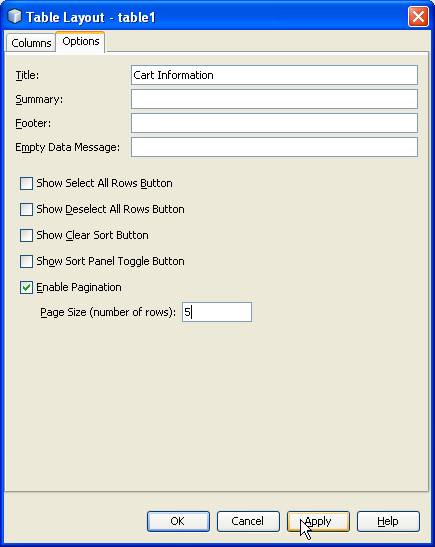Enable Show Select All Rows Button

[x=27, y=183]
